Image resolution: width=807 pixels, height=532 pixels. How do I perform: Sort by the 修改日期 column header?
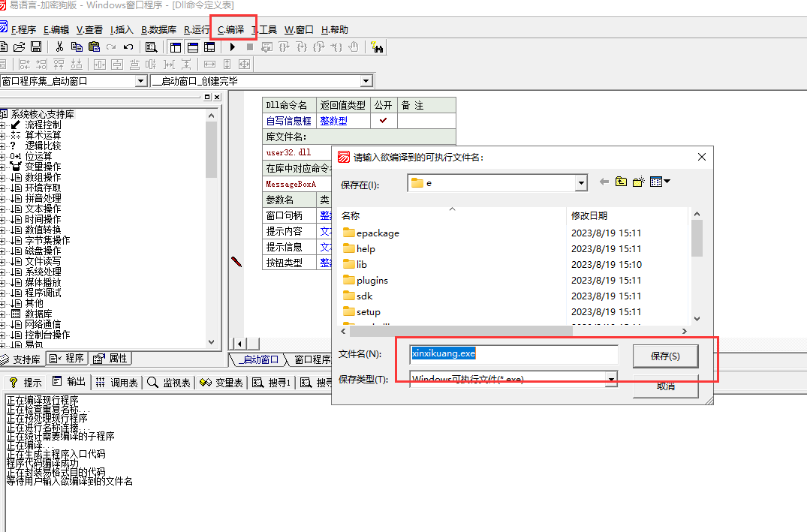[x=626, y=215]
